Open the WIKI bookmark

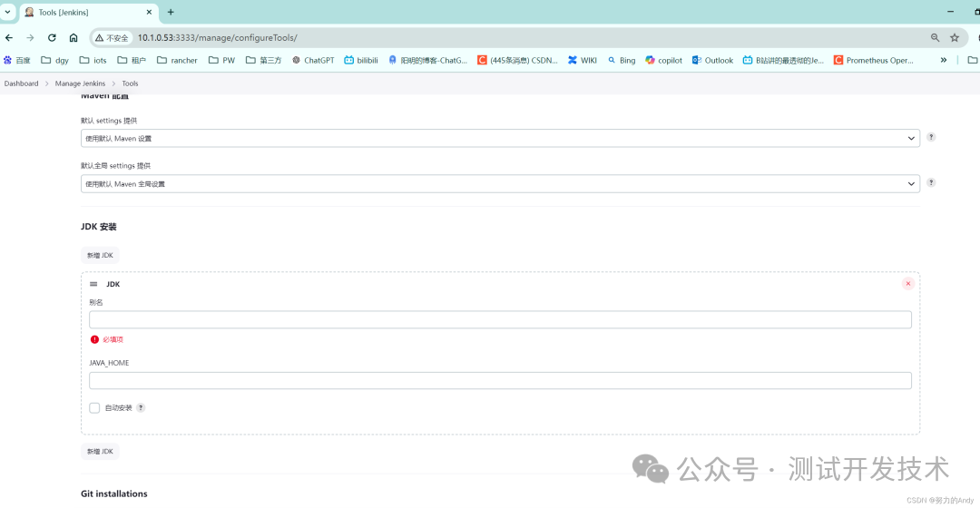[x=583, y=60]
